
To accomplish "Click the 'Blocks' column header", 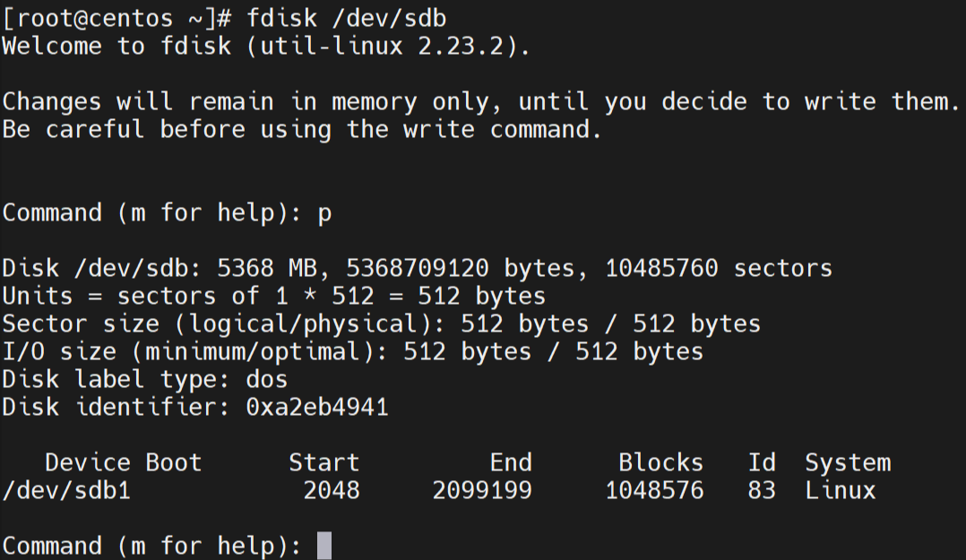I will tap(660, 462).
